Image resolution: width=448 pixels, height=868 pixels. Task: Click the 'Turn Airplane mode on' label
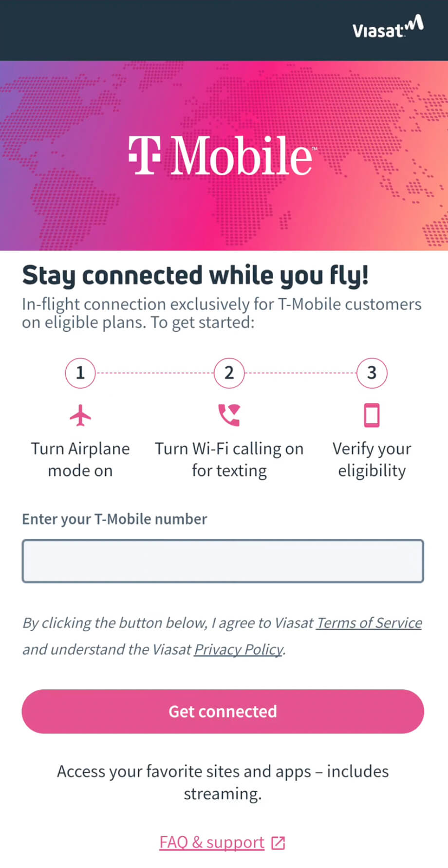tap(80, 459)
